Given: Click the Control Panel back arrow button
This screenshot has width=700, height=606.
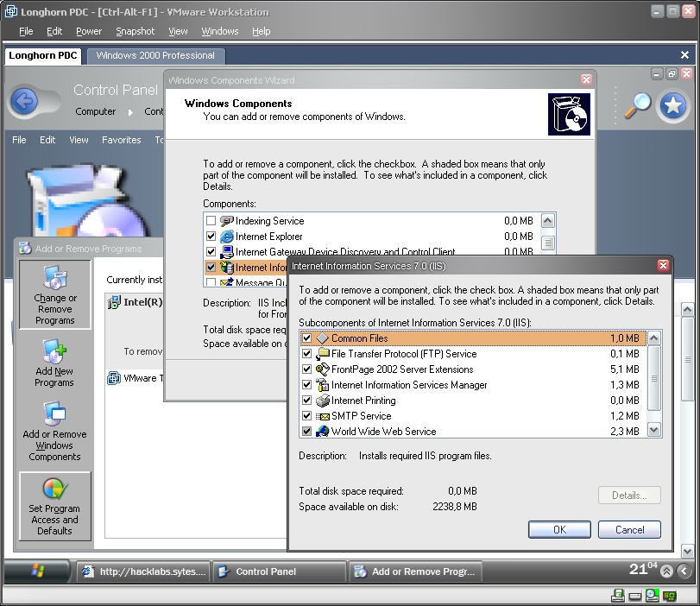Looking at the screenshot, I should (25, 103).
